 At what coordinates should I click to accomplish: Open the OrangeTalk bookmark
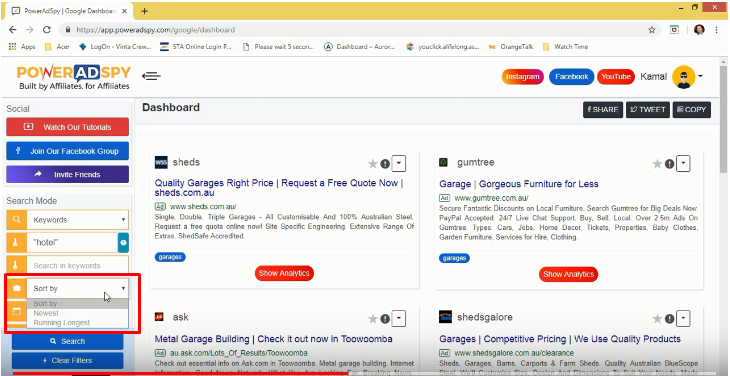click(x=511, y=47)
